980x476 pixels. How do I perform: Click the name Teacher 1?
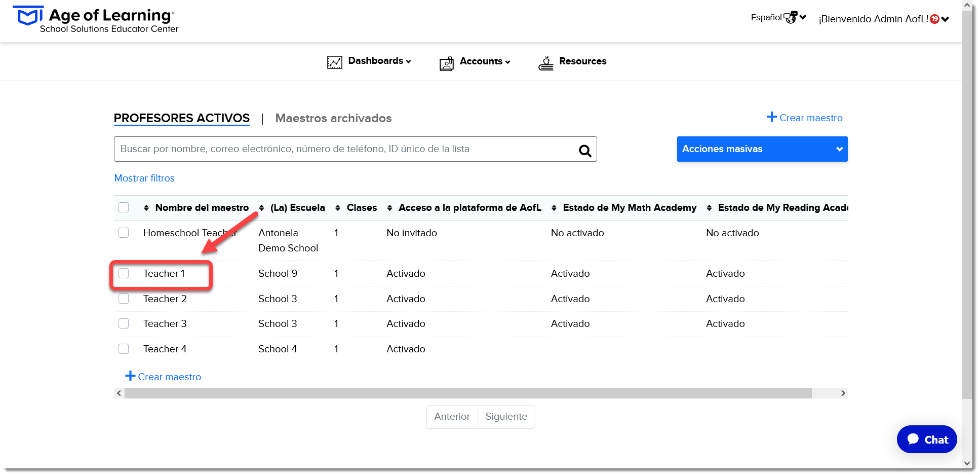(x=164, y=273)
